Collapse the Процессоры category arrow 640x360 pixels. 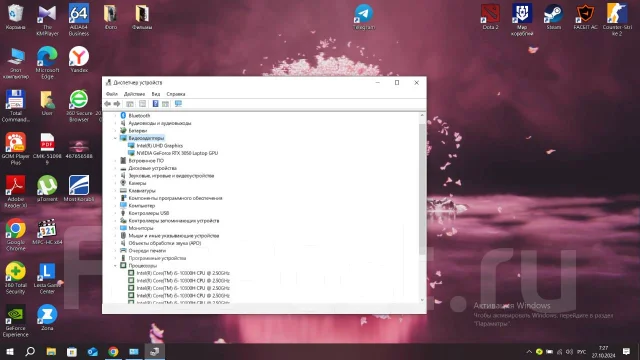115,266
